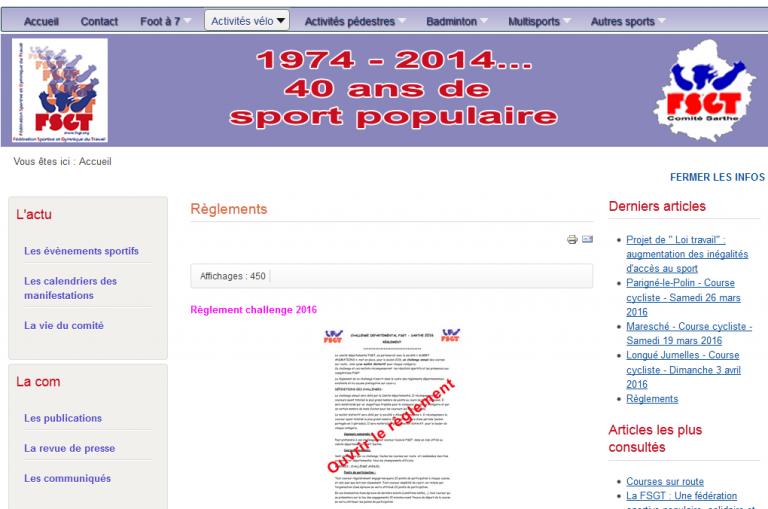
Task: Open the Contact menu item
Action: point(99,21)
